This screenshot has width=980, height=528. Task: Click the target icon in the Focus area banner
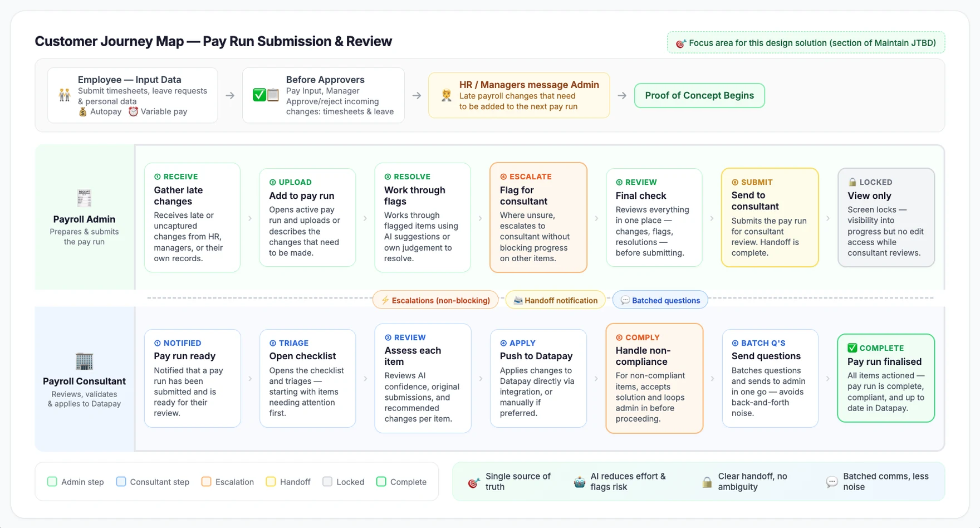click(680, 43)
